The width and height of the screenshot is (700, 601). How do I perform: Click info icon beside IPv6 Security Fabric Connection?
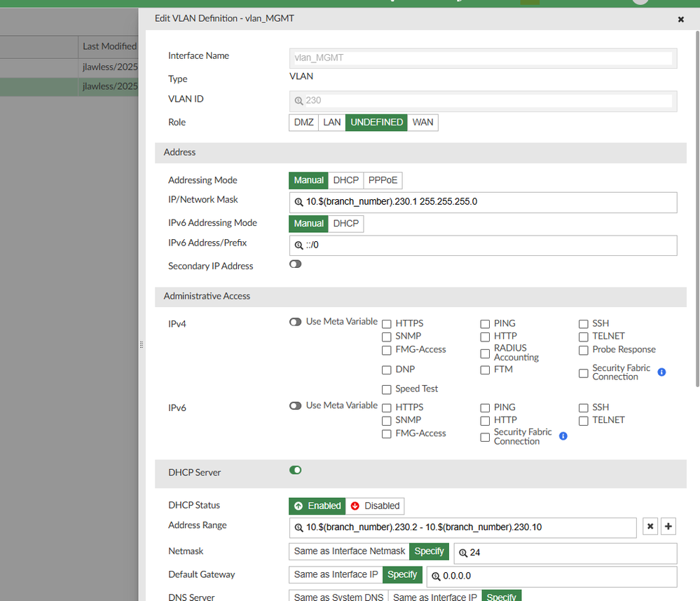click(x=563, y=436)
